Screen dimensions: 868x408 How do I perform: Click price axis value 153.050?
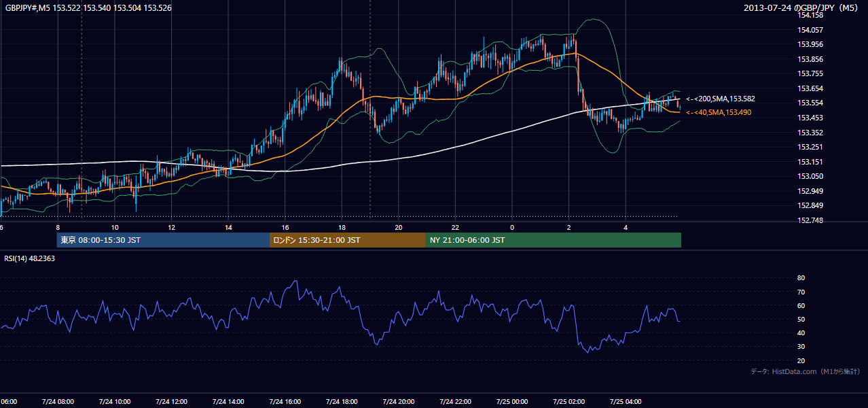(x=810, y=176)
